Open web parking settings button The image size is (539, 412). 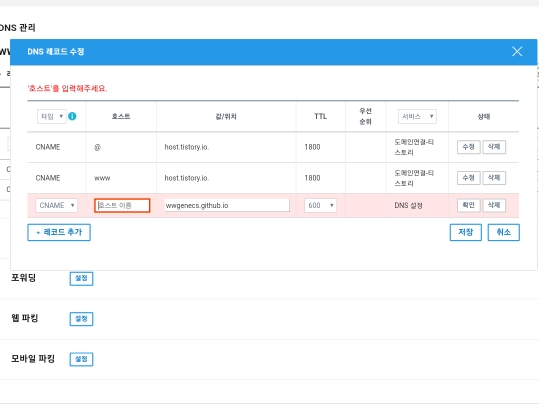[x=81, y=319]
